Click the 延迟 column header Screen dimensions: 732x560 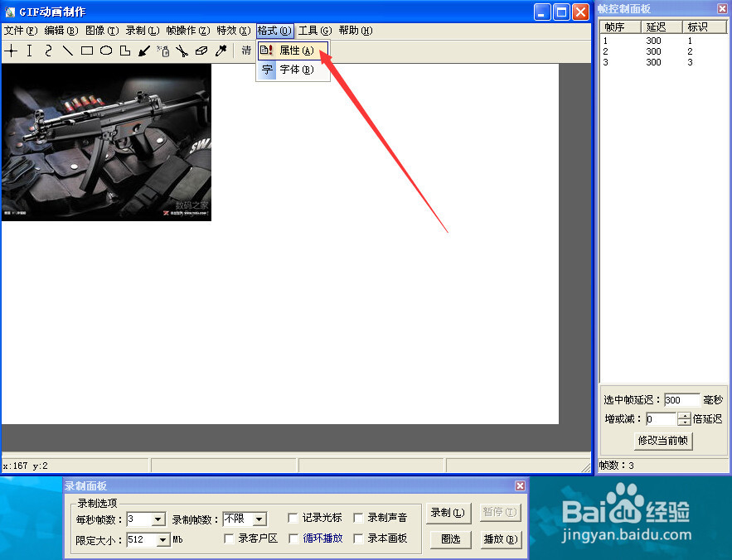pyautogui.click(x=662, y=27)
